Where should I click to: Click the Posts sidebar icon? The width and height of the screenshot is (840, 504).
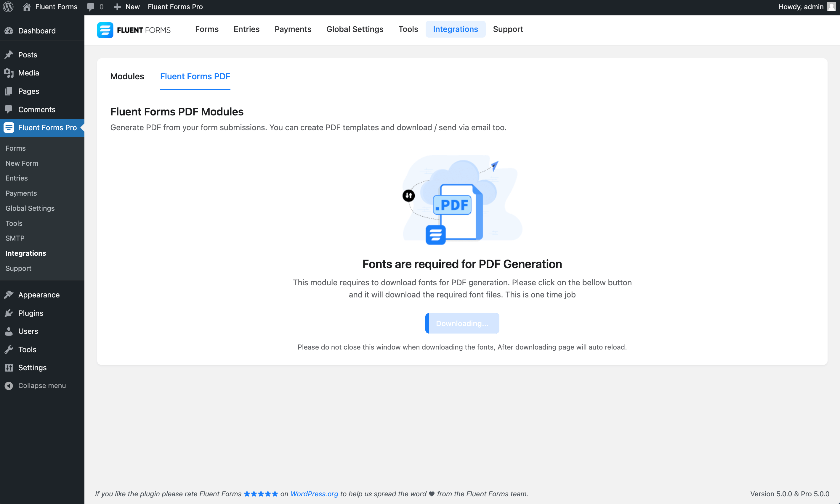tap(9, 54)
